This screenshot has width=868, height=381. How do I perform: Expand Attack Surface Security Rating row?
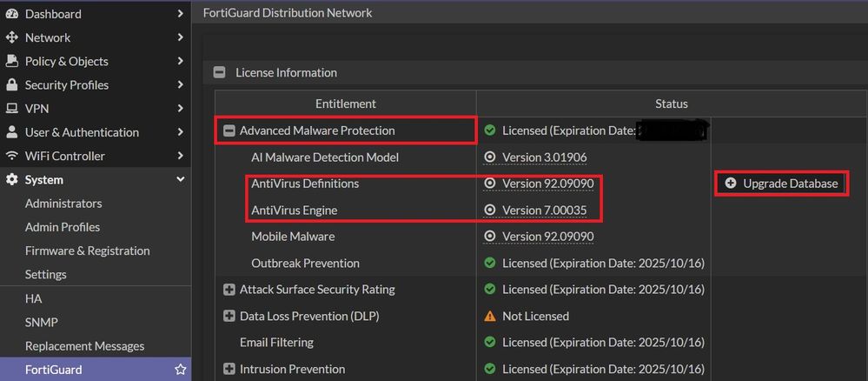[x=229, y=290]
